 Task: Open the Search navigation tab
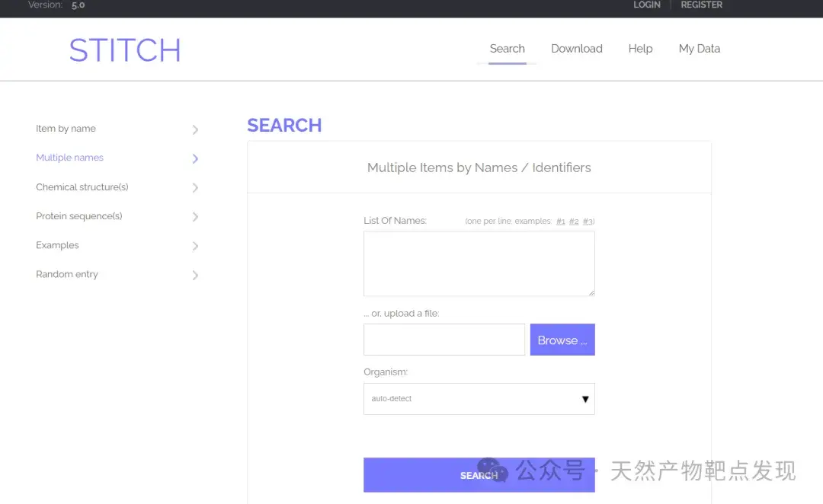click(507, 49)
